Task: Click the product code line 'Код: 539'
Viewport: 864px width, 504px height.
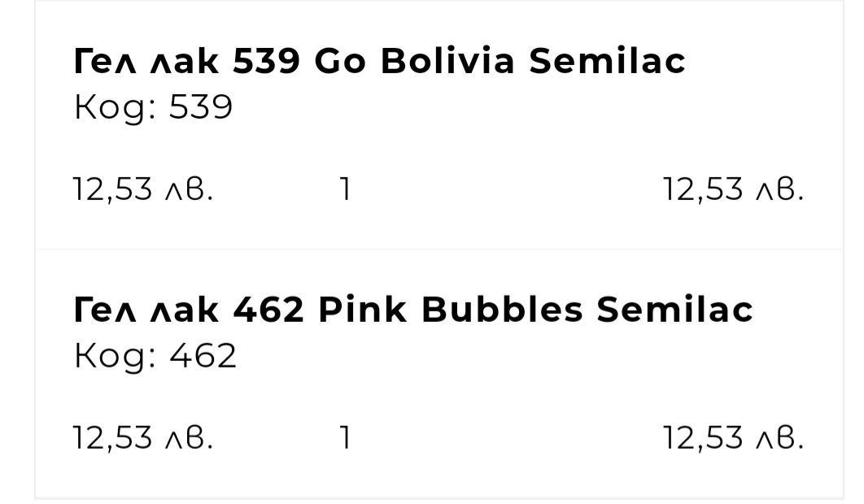Action: [x=153, y=108]
